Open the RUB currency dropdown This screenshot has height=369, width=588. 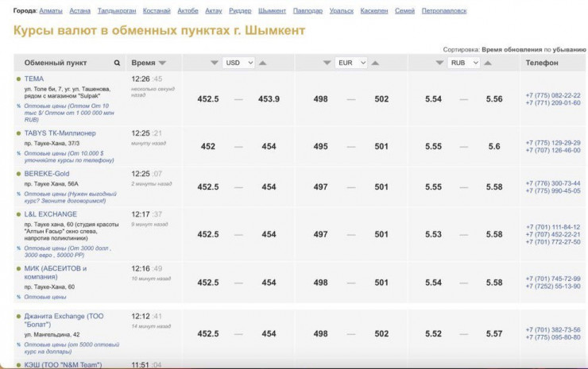pyautogui.click(x=463, y=63)
